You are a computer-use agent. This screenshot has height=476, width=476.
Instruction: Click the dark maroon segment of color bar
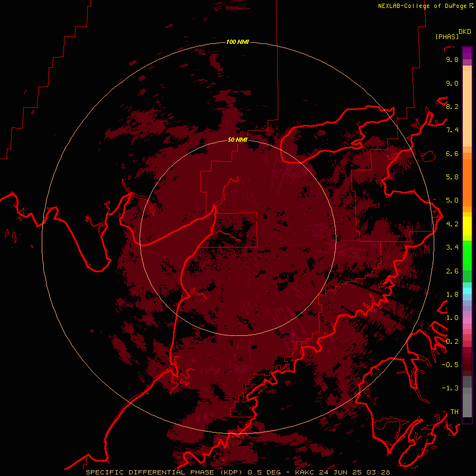[467, 362]
